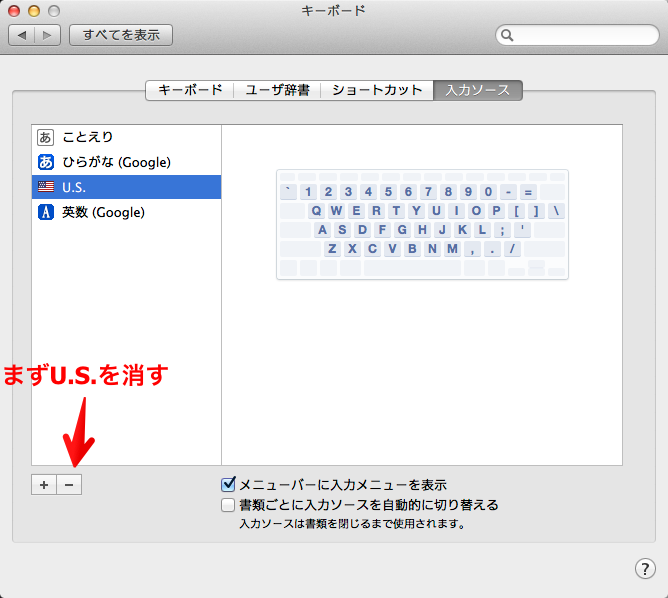This screenshot has width=668, height=598.
Task: Select the 入力ソース tab
Action: tap(478, 90)
